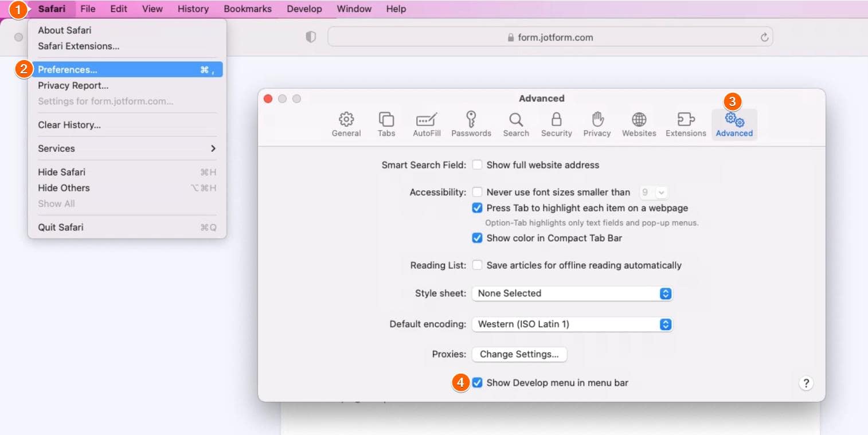This screenshot has height=435, width=868.
Task: Open the AutoFill preferences pane
Action: click(427, 124)
